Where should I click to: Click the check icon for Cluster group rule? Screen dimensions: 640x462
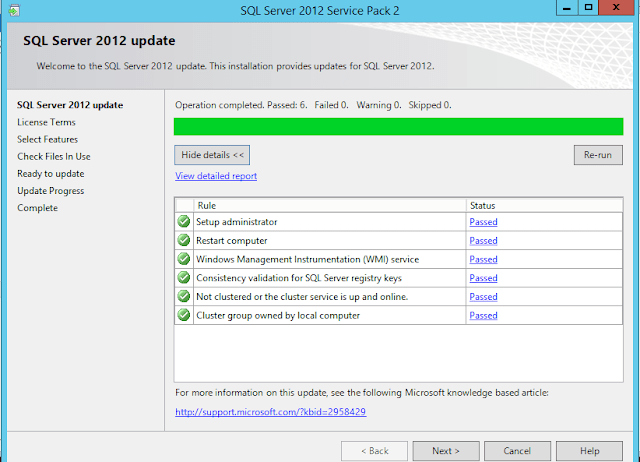(x=183, y=315)
